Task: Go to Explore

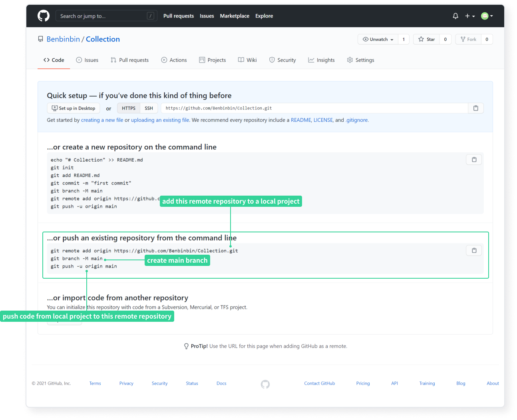Action: click(264, 16)
